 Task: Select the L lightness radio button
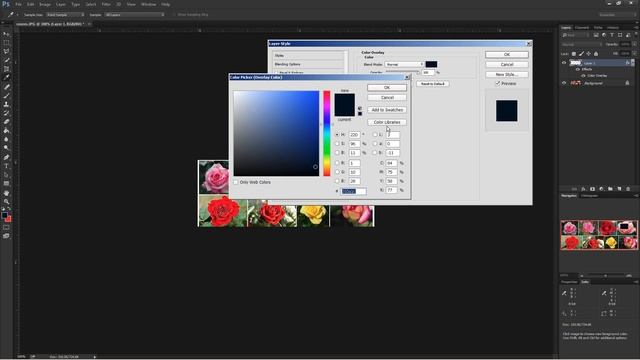click(375, 134)
